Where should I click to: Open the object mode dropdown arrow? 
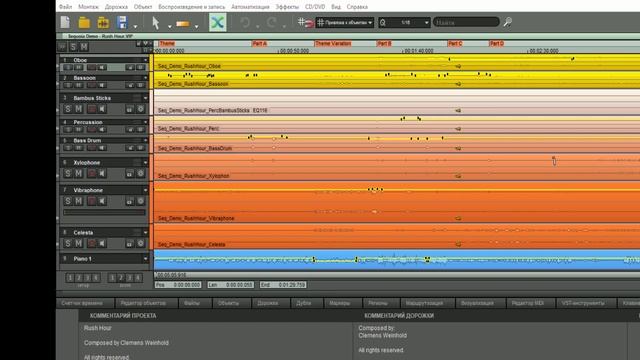click(196, 27)
